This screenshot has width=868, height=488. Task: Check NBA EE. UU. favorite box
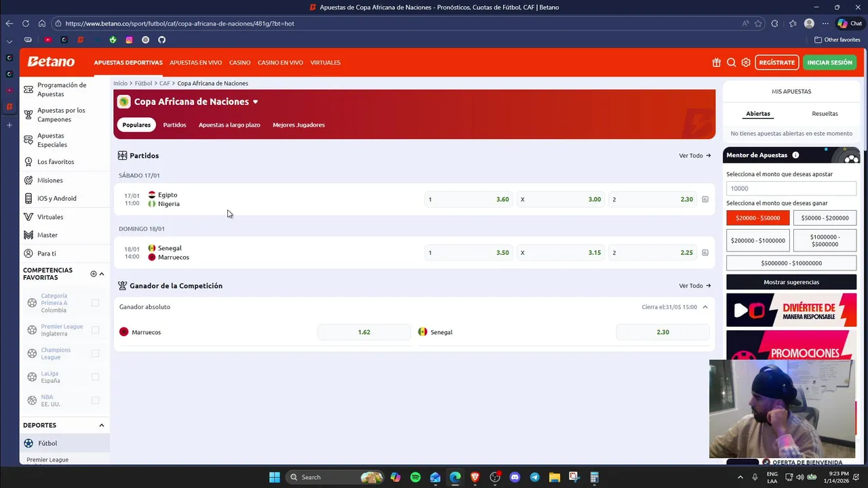coord(95,401)
